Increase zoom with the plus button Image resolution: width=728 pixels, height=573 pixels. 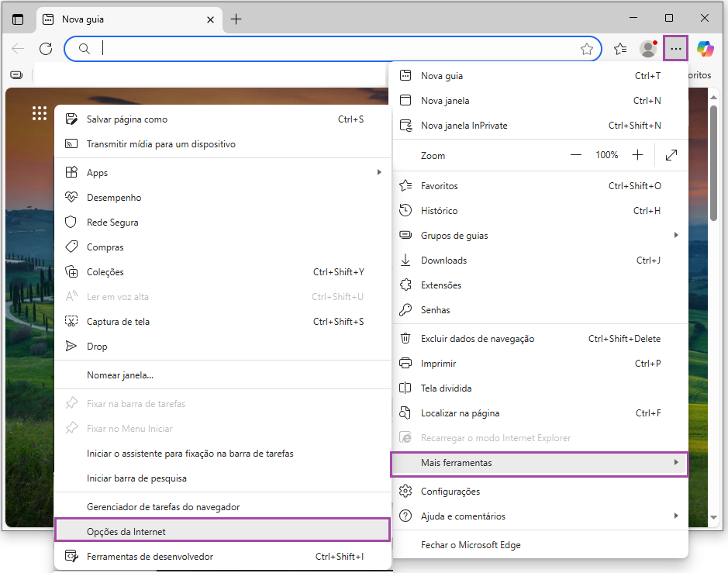pyautogui.click(x=637, y=155)
